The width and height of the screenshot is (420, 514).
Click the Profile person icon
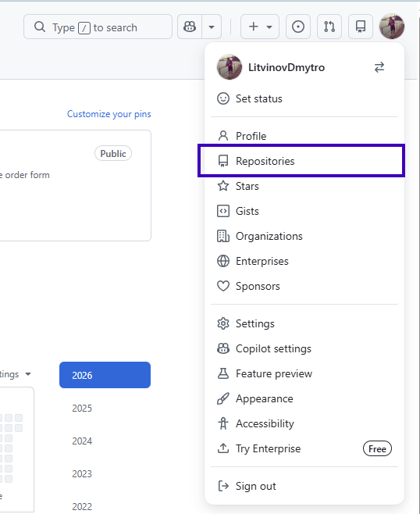tap(223, 136)
